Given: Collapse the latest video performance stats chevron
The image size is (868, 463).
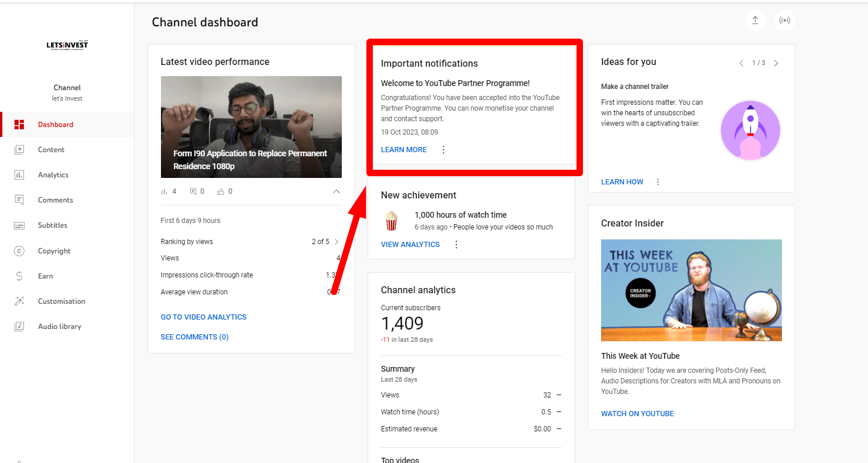Looking at the screenshot, I should (x=336, y=191).
